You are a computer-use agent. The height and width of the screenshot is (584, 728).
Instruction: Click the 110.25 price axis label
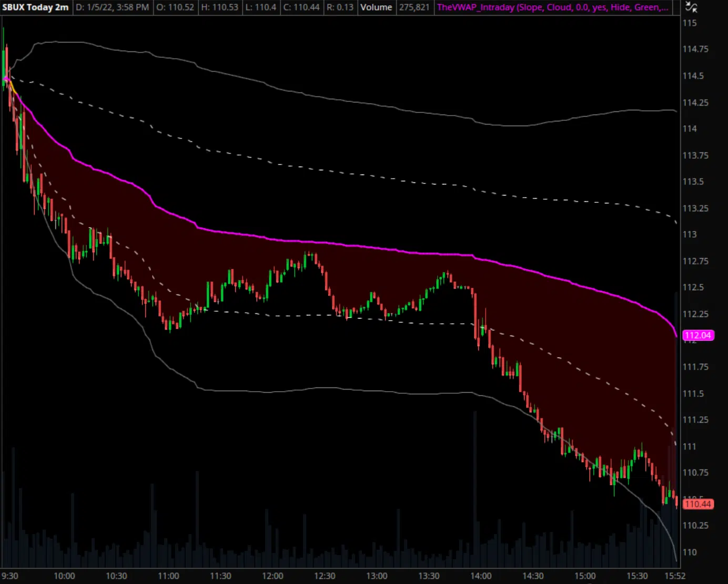[x=695, y=526]
